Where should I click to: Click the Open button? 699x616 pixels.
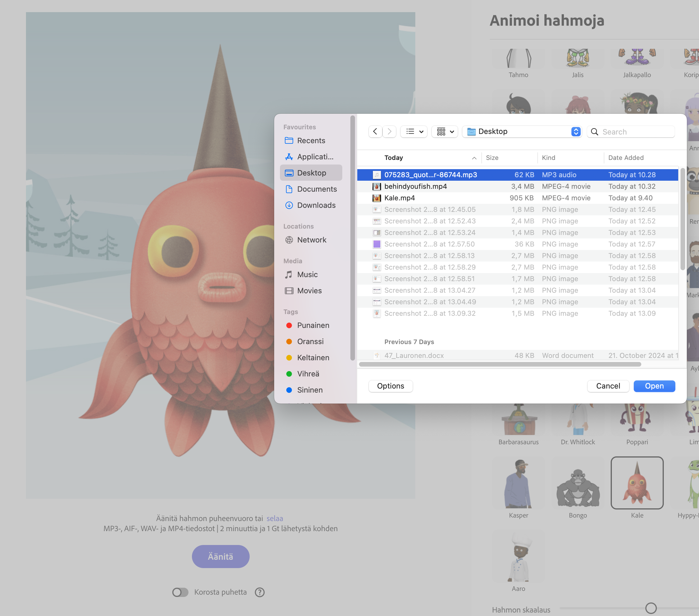click(654, 386)
